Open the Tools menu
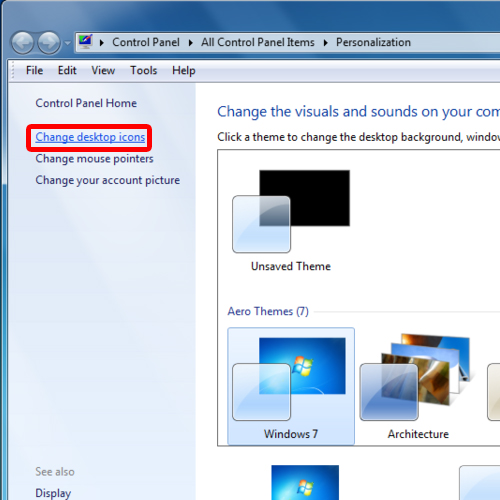500x500 pixels. click(144, 70)
